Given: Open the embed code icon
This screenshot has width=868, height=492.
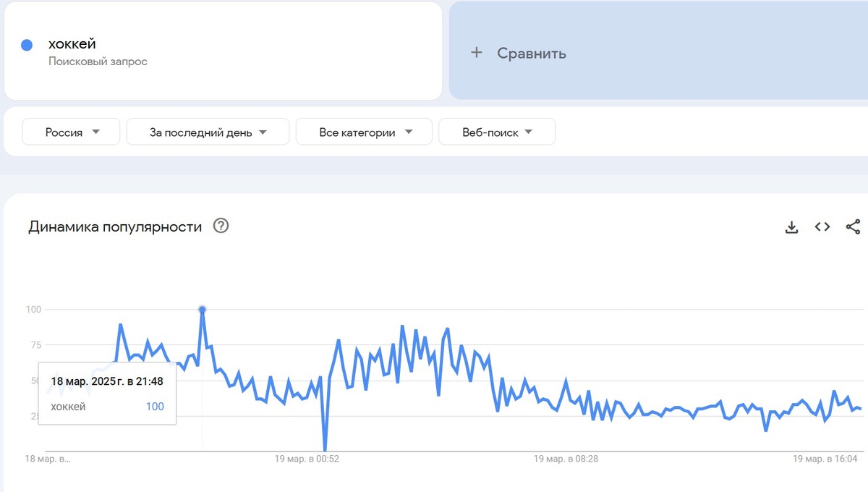Looking at the screenshot, I should pos(822,226).
